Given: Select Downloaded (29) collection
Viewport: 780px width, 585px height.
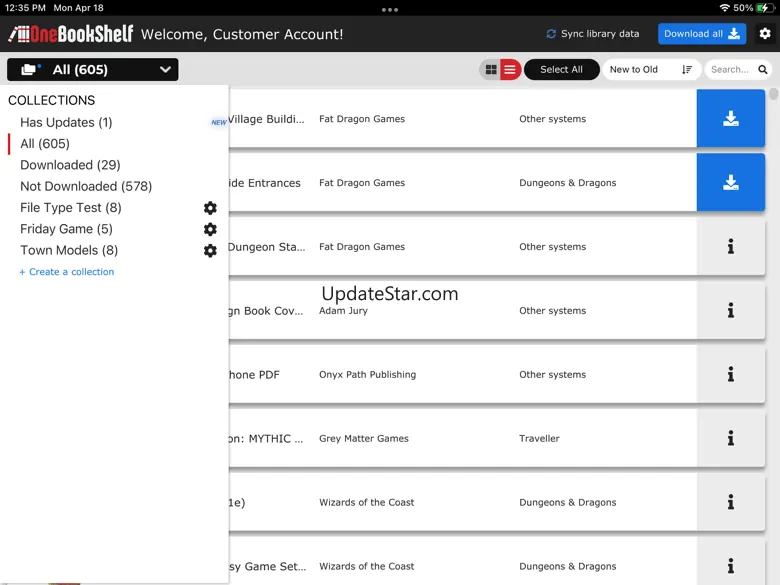Looking at the screenshot, I should [70, 165].
